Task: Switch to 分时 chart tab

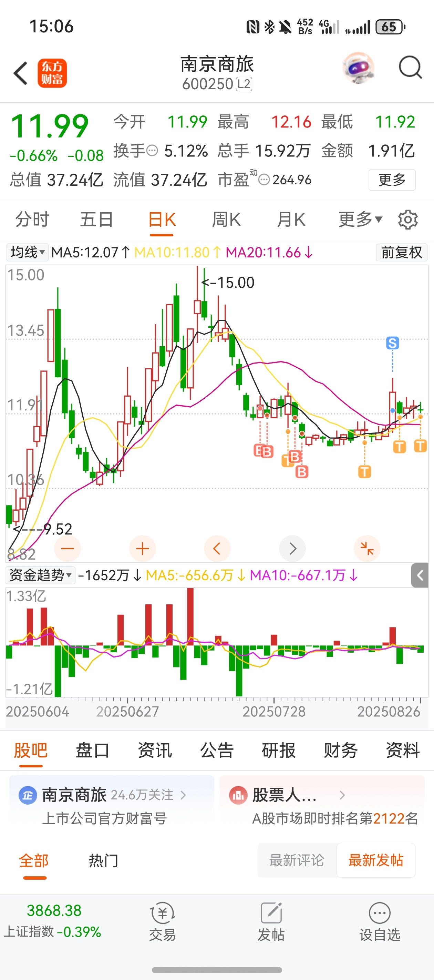Action: tap(32, 220)
